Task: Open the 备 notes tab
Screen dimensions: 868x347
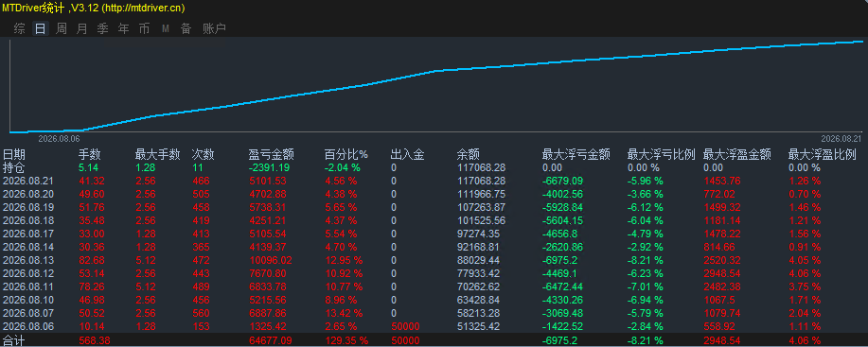Action: pos(186,28)
